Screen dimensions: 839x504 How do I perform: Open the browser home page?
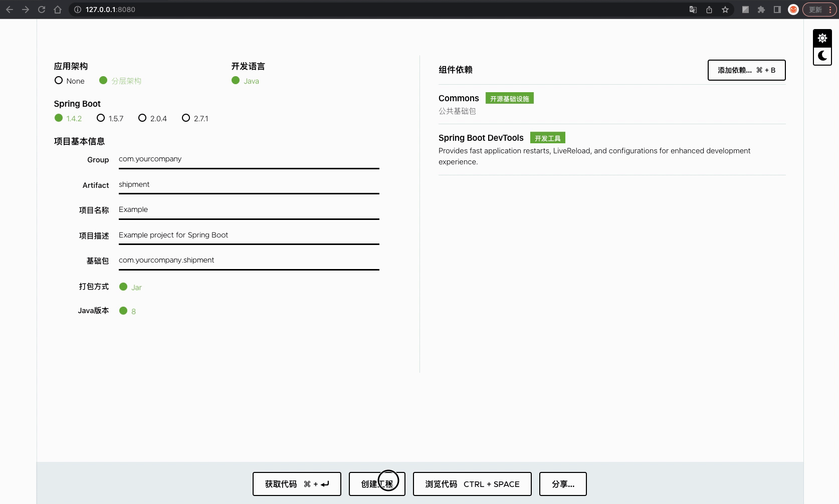[x=58, y=10]
